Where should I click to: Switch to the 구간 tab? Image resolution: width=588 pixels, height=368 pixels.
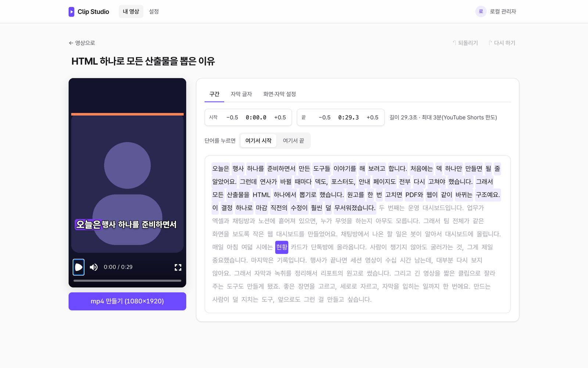pos(214,94)
